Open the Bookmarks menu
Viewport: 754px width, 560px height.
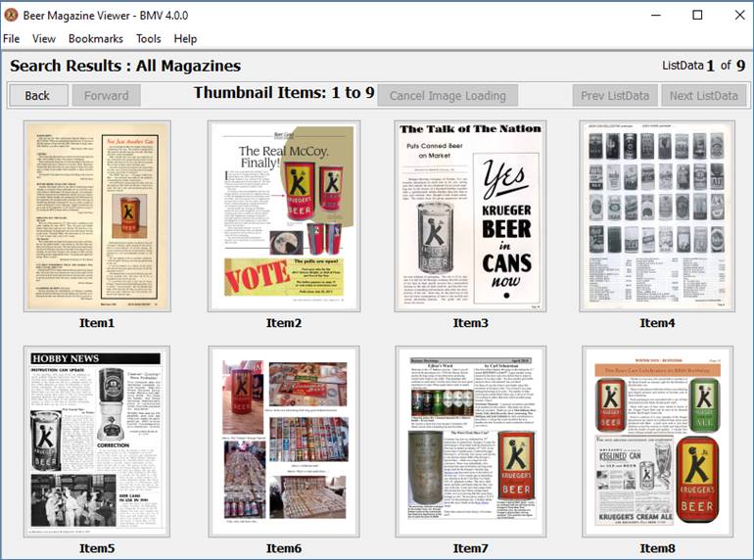(96, 38)
